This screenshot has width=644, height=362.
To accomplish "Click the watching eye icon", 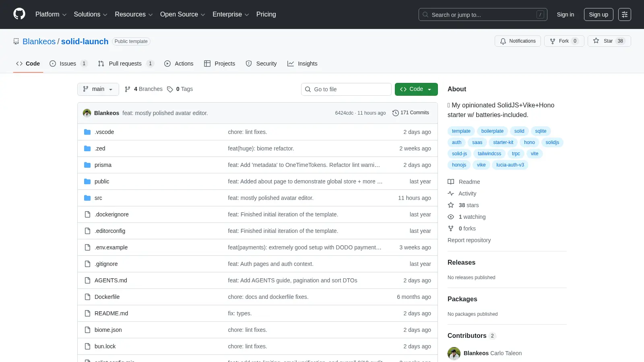I will click(451, 217).
